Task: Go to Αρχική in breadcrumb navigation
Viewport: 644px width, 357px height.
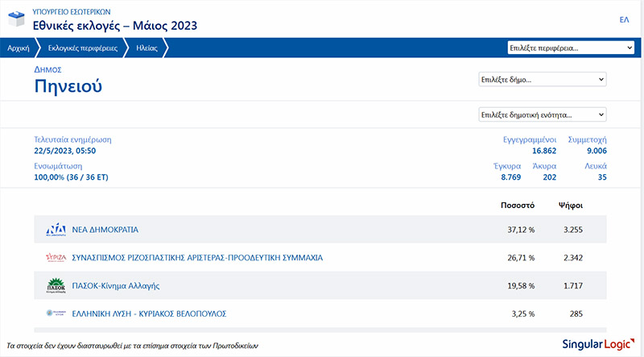Action: click(18, 48)
